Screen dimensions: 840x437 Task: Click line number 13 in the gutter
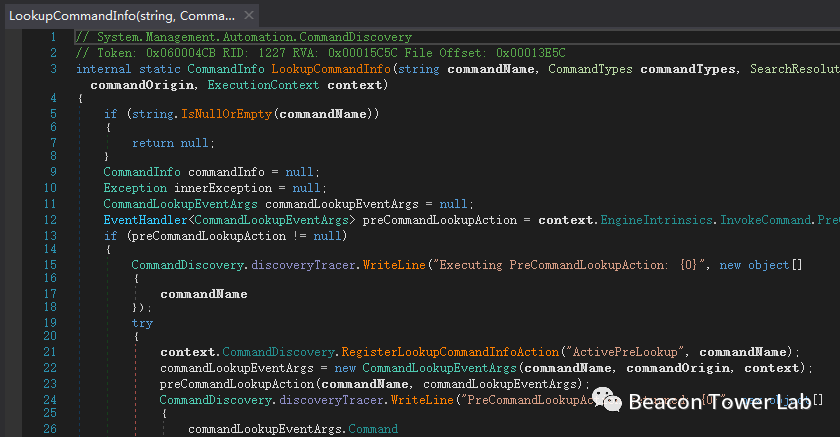click(50, 235)
